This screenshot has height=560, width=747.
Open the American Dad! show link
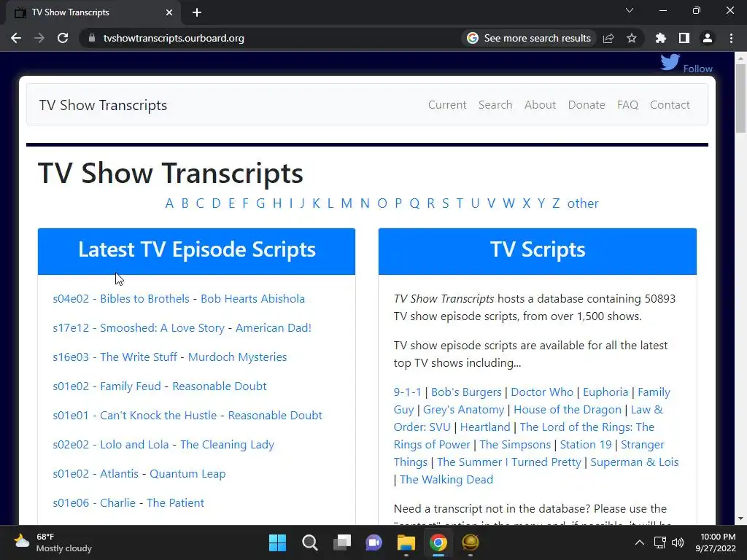274,327
